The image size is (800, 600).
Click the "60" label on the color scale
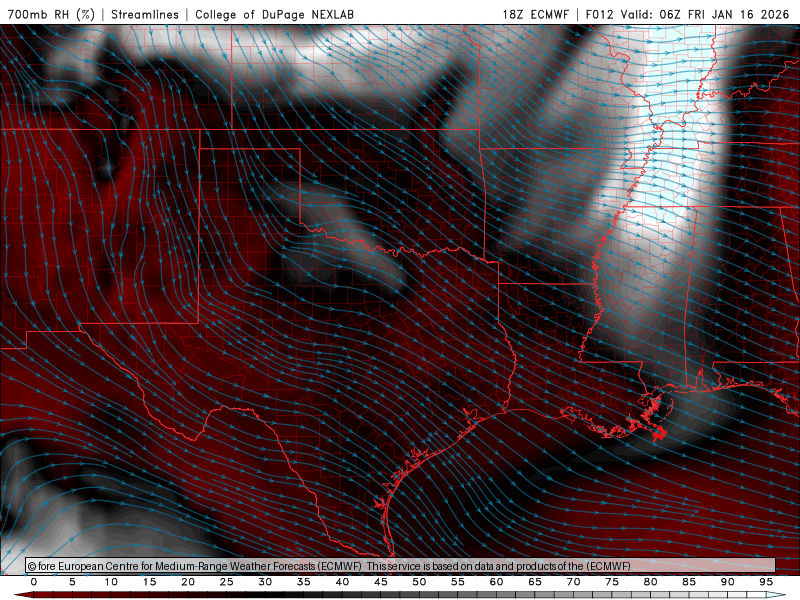pyautogui.click(x=496, y=582)
